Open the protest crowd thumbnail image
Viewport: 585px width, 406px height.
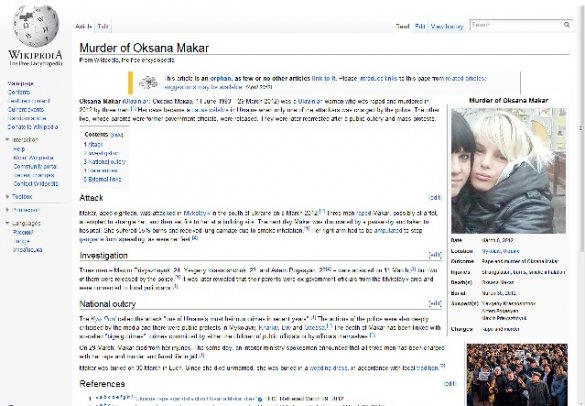tap(517, 375)
